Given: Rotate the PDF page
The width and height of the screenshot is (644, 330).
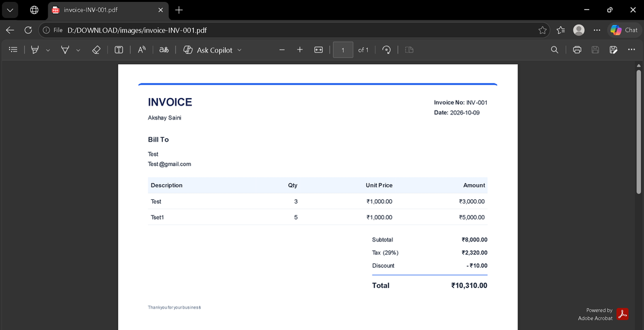Looking at the screenshot, I should [387, 50].
